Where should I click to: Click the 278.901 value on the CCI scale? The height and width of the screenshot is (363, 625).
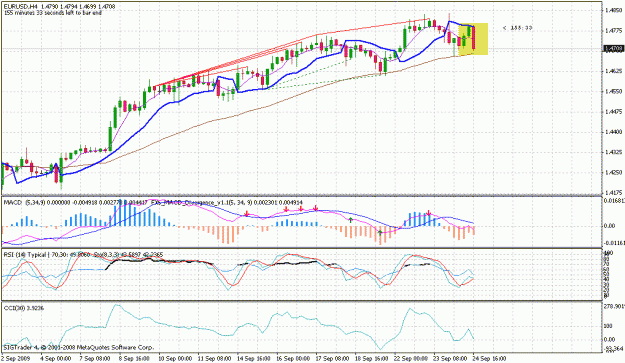click(614, 306)
